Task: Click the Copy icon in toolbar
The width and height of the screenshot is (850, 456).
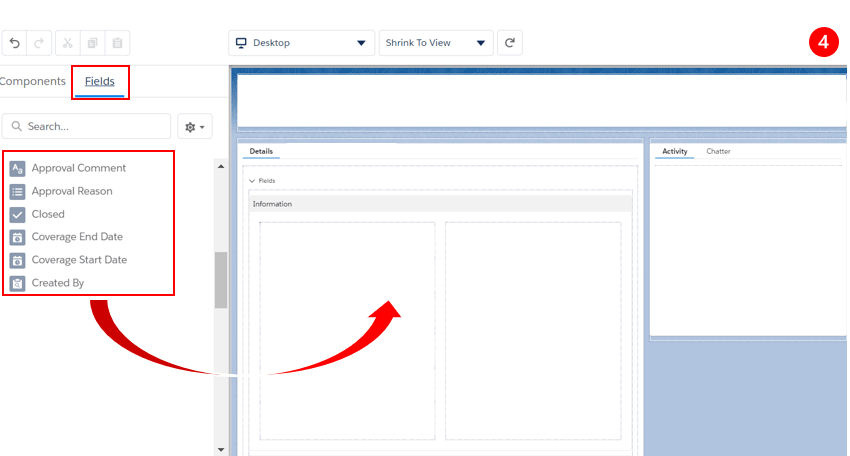Action: coord(92,43)
